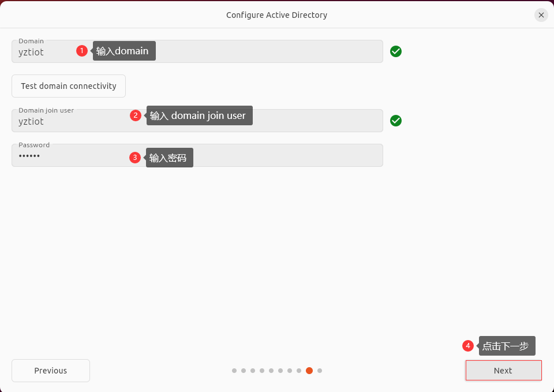Click the first gray page indicator dot

234,371
